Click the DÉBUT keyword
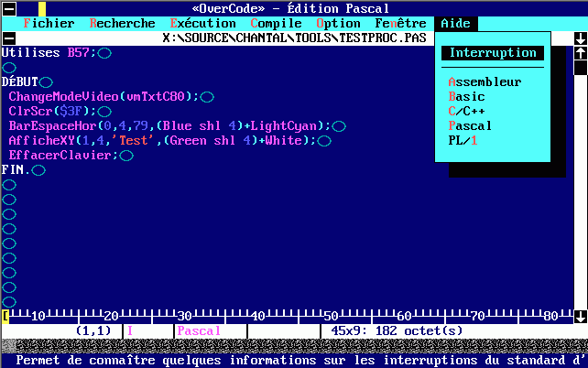This screenshot has width=588, height=368. 20,81
